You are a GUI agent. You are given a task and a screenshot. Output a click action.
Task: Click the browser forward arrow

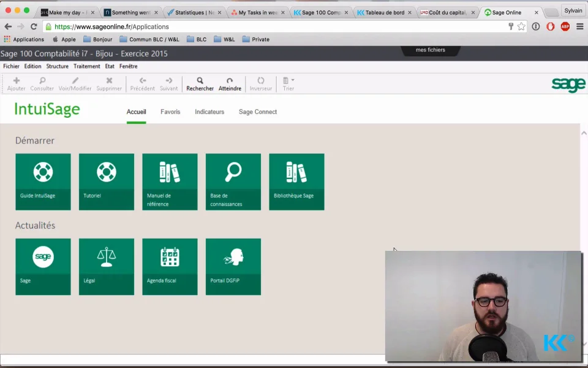pyautogui.click(x=21, y=26)
